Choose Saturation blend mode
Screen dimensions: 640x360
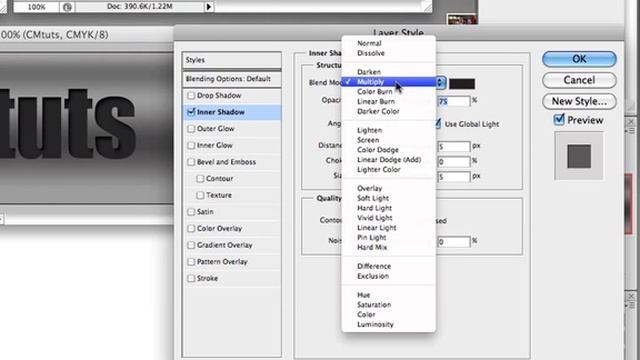[389, 304]
